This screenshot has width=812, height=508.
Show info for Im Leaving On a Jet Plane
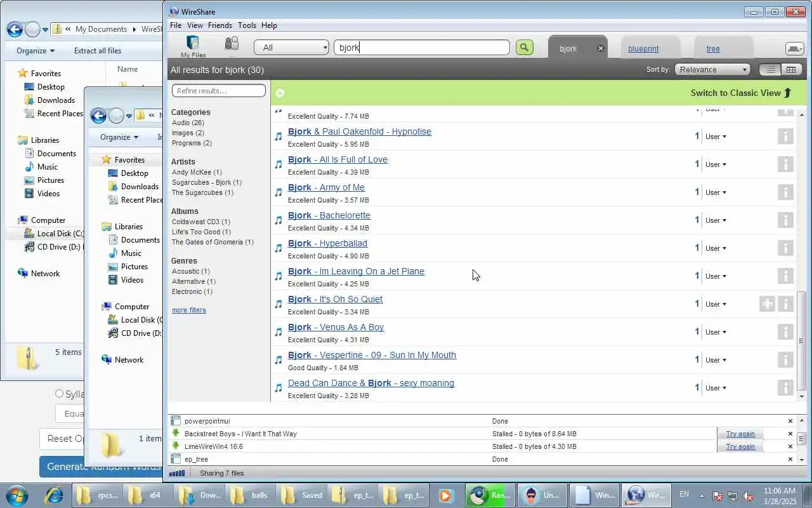(785, 276)
